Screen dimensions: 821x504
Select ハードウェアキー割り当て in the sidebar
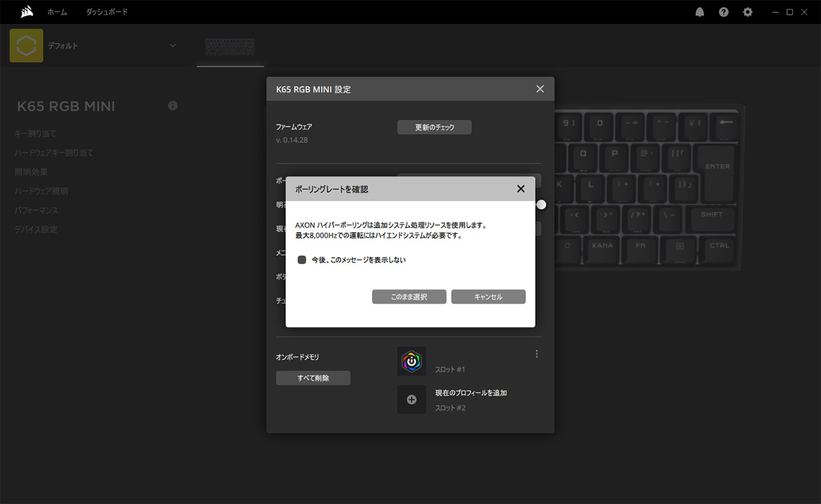point(55,153)
